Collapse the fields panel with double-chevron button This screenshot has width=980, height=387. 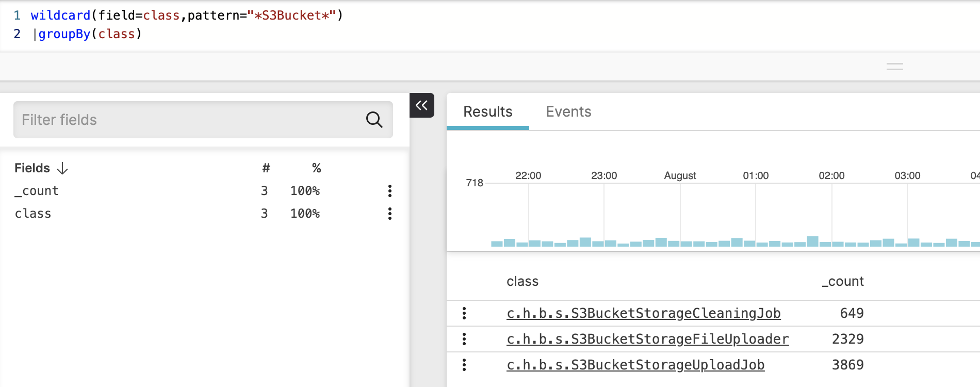(x=421, y=105)
